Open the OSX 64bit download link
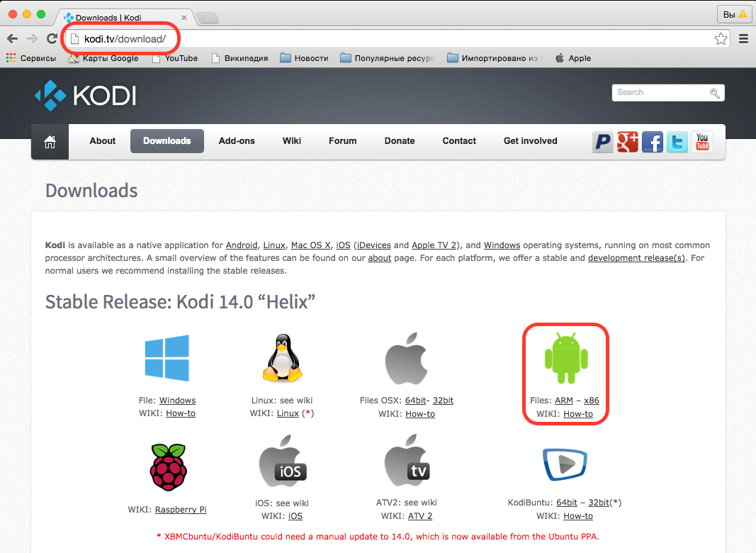756x553 pixels. click(x=416, y=401)
